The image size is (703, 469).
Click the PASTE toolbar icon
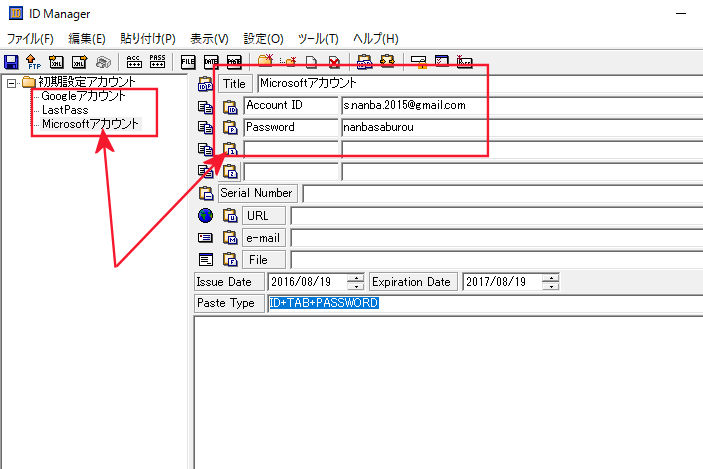pyautogui.click(x=234, y=62)
